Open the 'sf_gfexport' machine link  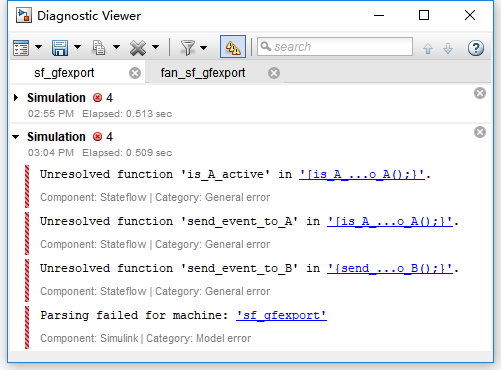pos(281,315)
